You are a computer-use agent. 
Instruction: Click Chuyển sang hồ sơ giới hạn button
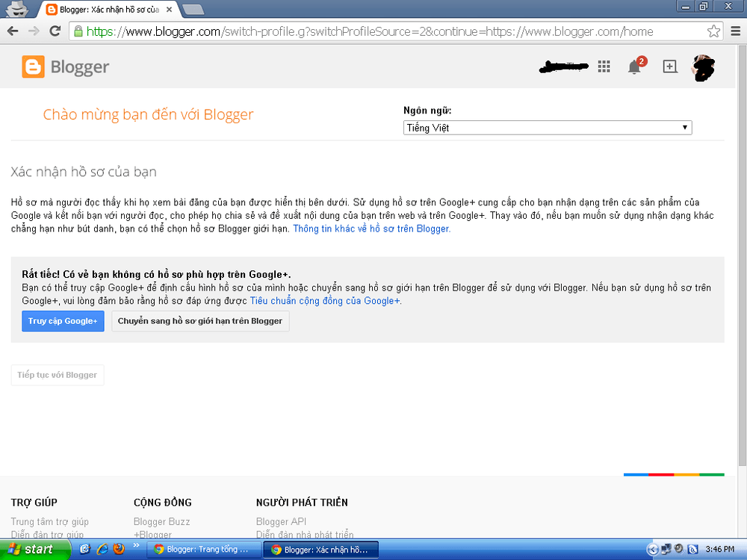(200, 321)
